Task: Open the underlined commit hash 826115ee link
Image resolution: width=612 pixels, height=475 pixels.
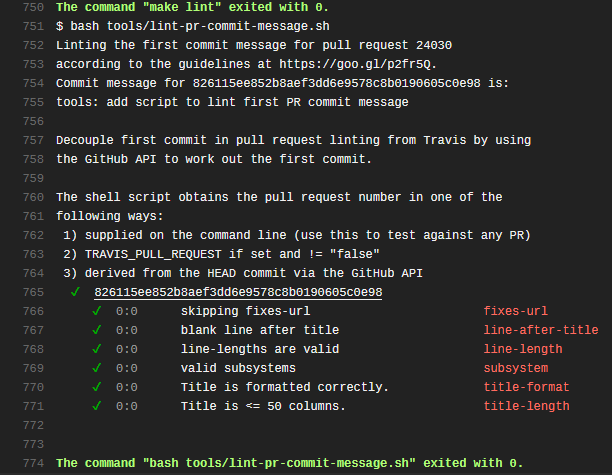Action: (238, 292)
